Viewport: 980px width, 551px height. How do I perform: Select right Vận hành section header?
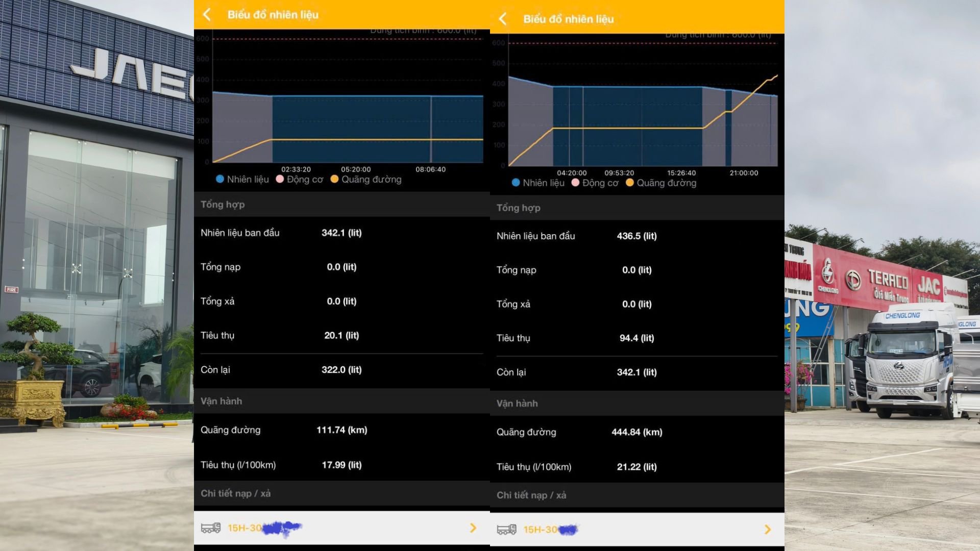pyautogui.click(x=517, y=404)
